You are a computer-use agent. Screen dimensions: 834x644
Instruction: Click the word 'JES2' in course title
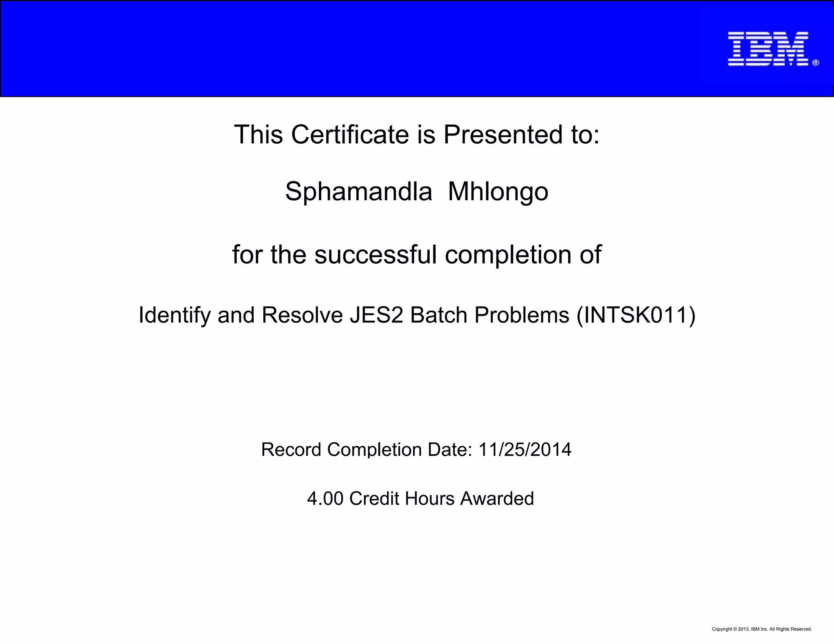coord(376,315)
